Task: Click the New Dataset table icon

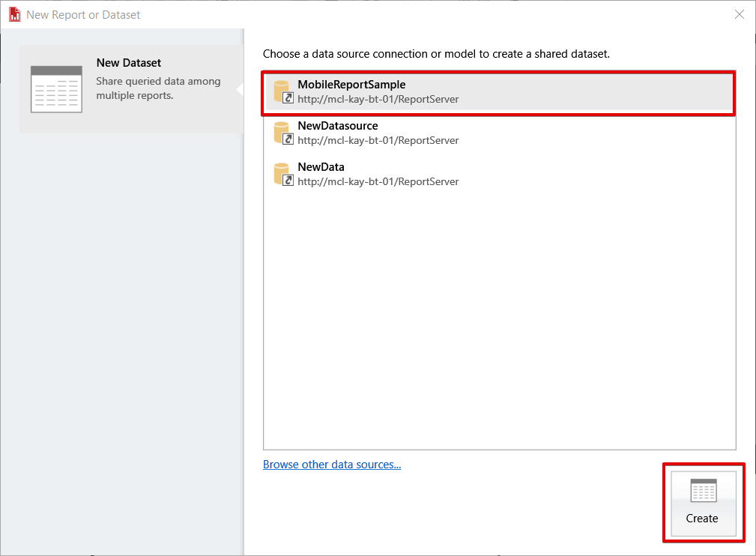Action: point(56,89)
